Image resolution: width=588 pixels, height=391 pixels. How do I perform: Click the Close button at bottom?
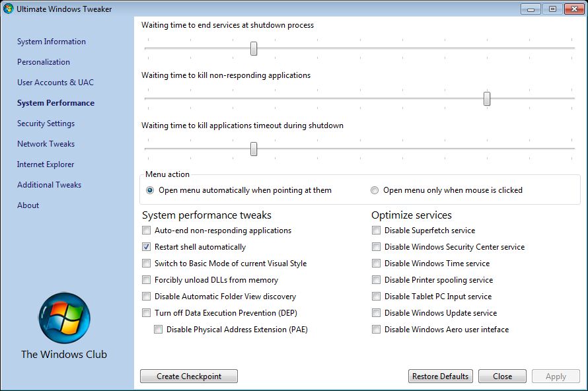tap(502, 376)
